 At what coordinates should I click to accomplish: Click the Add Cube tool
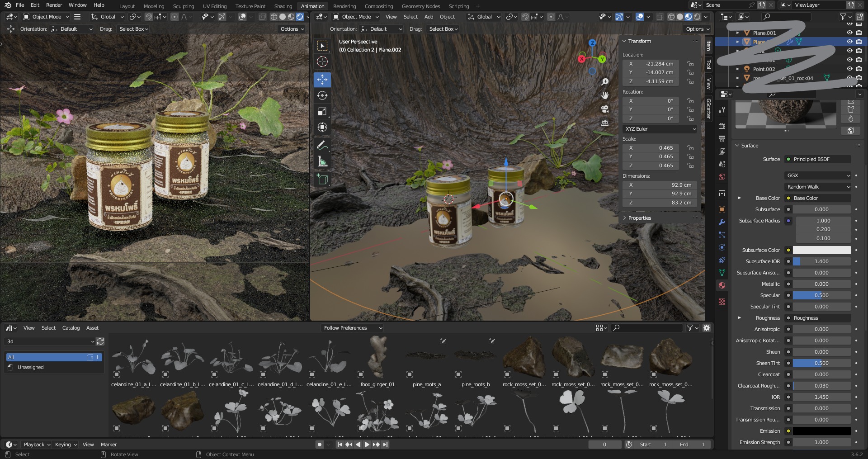pyautogui.click(x=322, y=179)
